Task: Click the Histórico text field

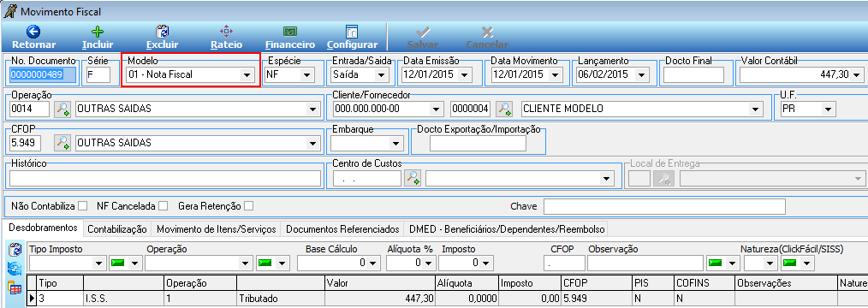Action: point(165,178)
